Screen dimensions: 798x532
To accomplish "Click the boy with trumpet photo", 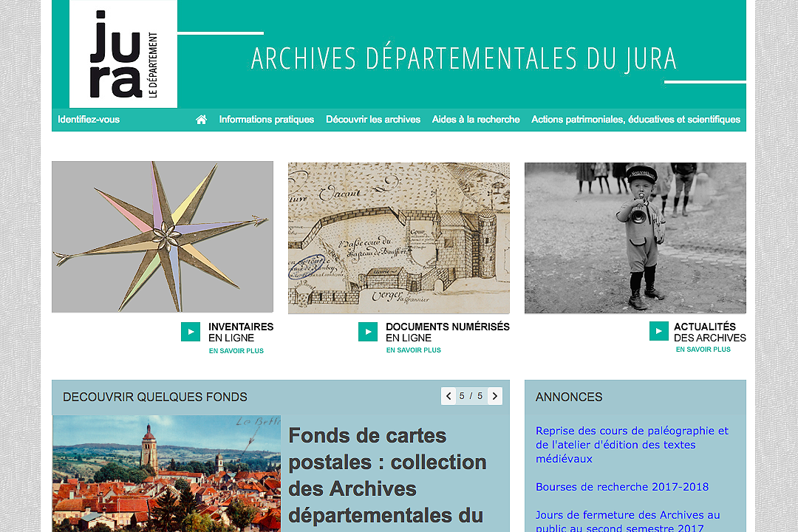I will (635, 238).
